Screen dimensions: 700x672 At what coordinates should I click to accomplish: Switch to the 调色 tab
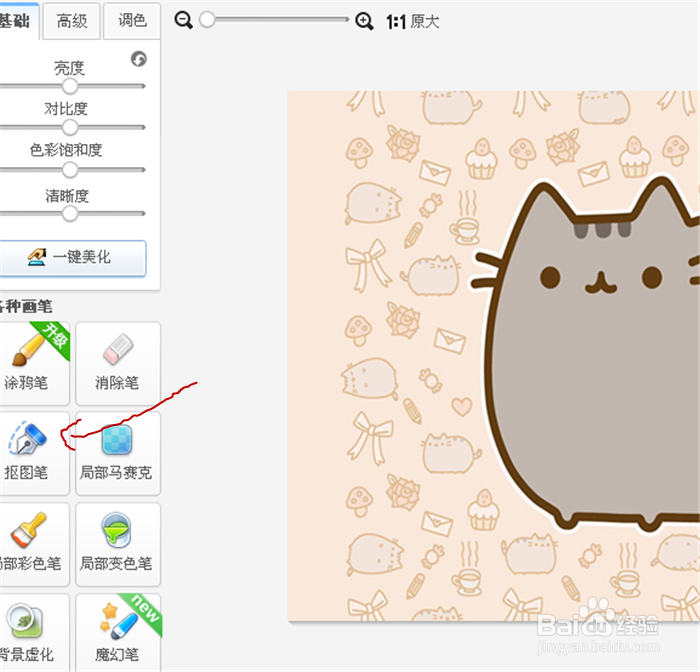point(132,21)
